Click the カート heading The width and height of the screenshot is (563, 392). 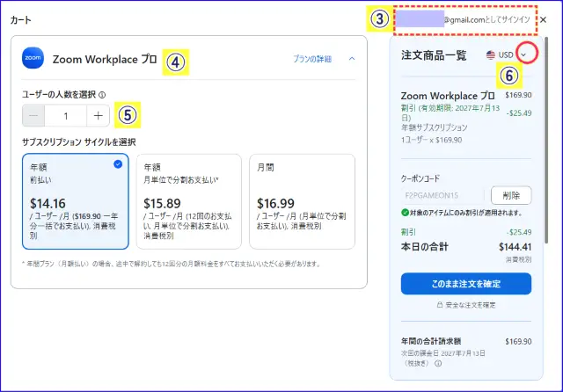pos(21,19)
